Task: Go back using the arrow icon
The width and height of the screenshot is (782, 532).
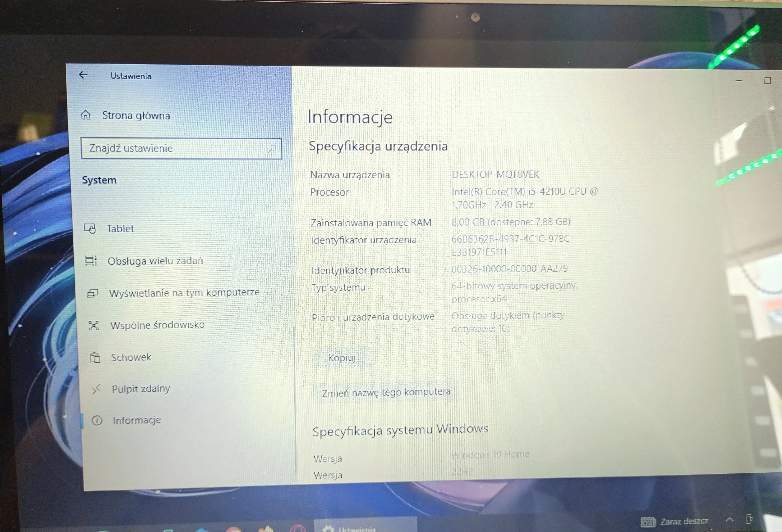Action: (83, 75)
